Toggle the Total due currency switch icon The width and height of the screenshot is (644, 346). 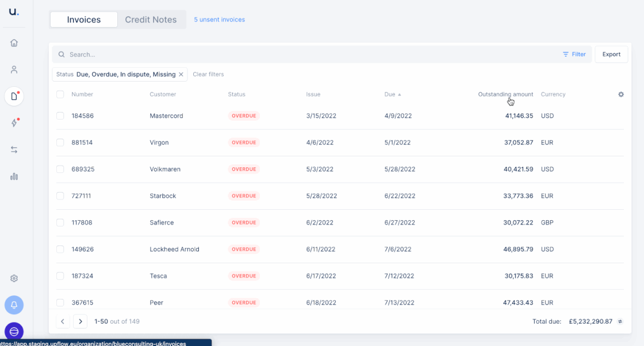pos(620,321)
